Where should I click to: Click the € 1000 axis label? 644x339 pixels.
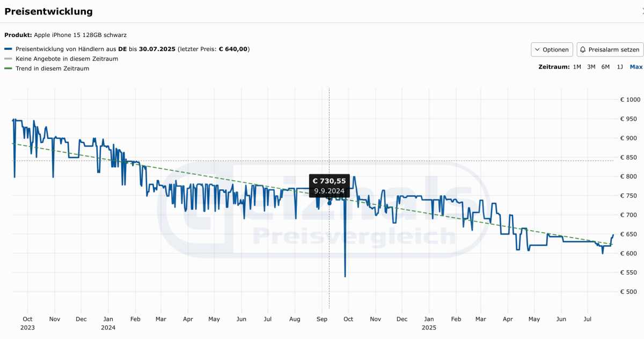(x=631, y=100)
